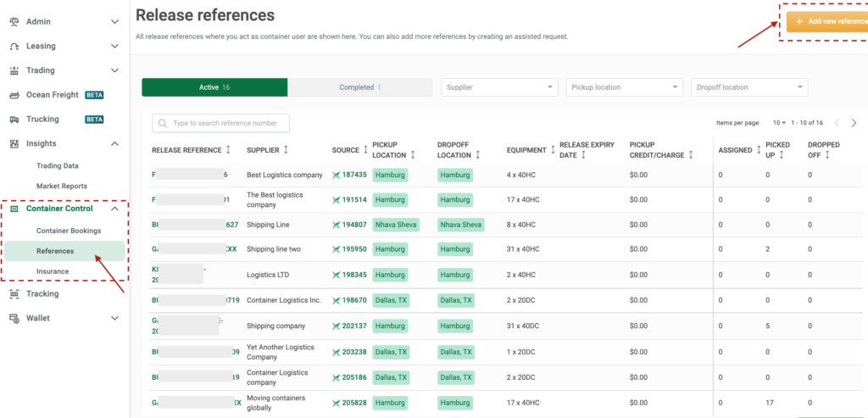Image resolution: width=868 pixels, height=418 pixels.
Task: Go to next page arrow
Action: [x=854, y=123]
